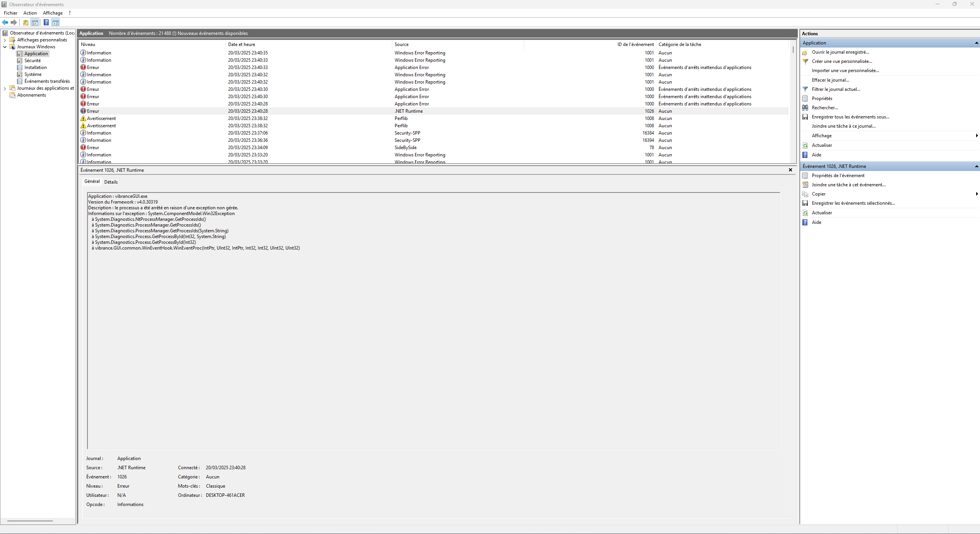
Task: Collapse the Journaux Windows tree node
Action: tap(5, 47)
